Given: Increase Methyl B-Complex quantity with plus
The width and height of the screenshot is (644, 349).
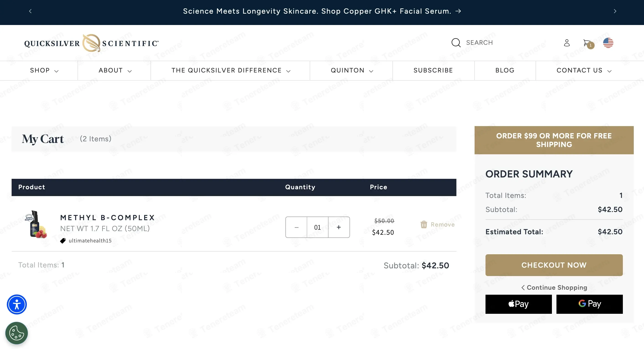Looking at the screenshot, I should (x=339, y=227).
